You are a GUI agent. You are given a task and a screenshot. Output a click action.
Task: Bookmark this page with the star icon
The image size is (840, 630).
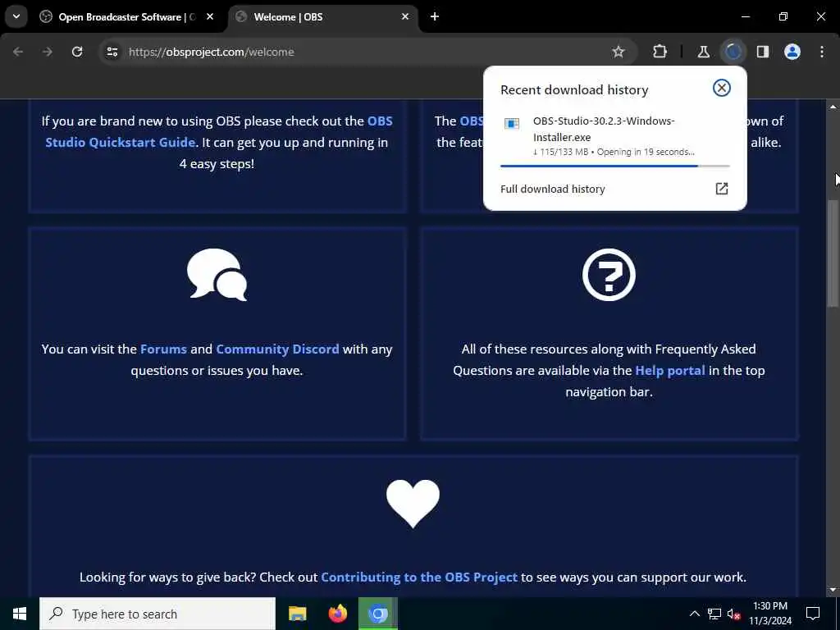(619, 52)
